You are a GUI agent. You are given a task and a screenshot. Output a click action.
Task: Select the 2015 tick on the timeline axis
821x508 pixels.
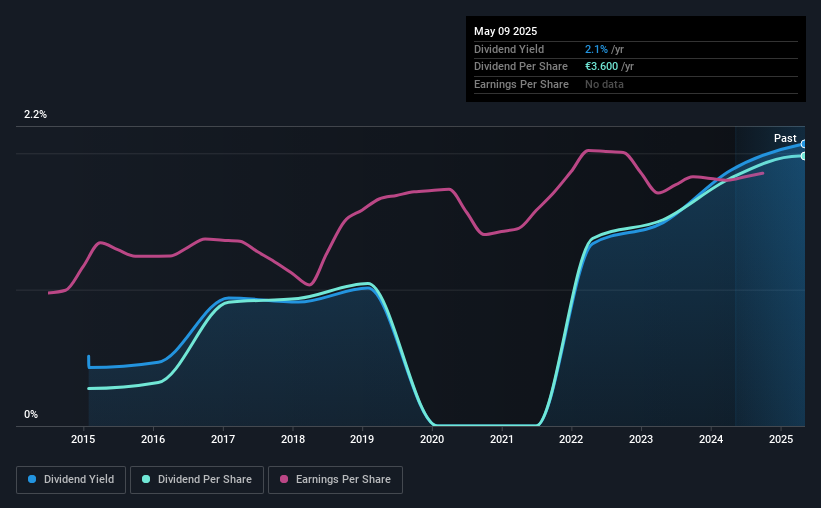coord(83,439)
